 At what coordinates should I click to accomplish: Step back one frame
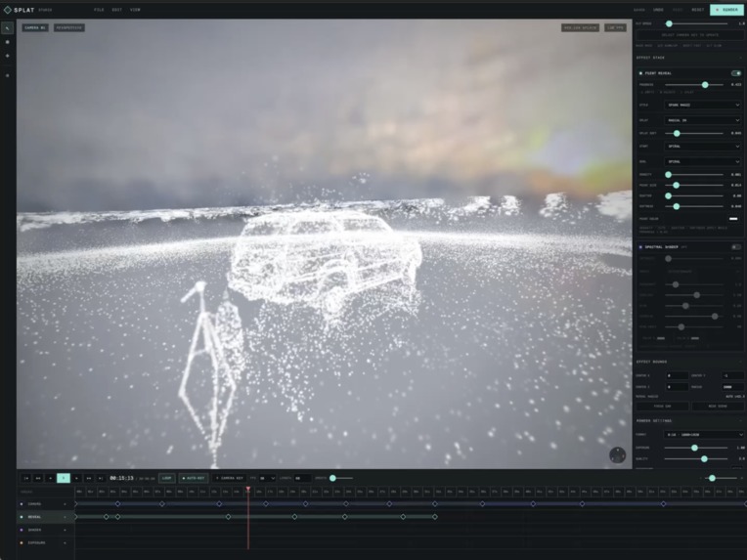click(51, 478)
